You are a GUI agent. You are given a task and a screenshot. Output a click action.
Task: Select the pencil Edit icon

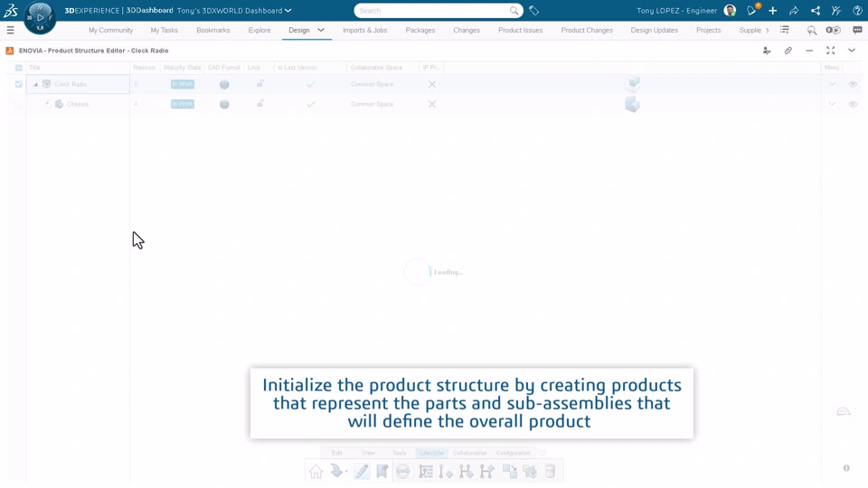[x=362, y=472]
